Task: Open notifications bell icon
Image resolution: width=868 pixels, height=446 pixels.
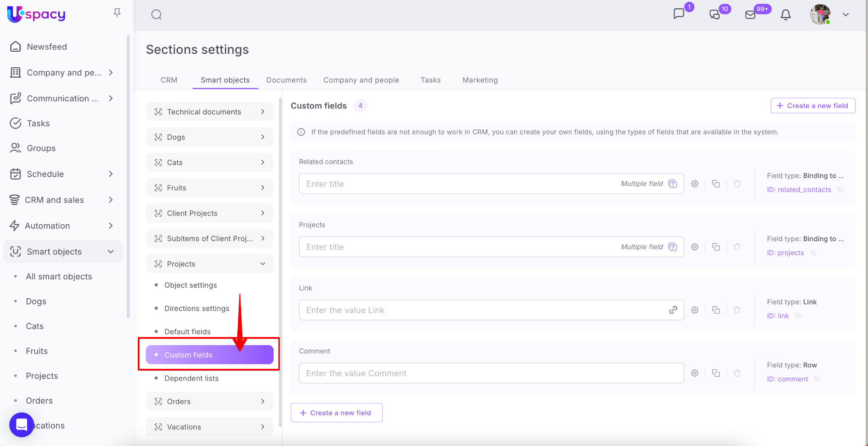Action: point(785,15)
